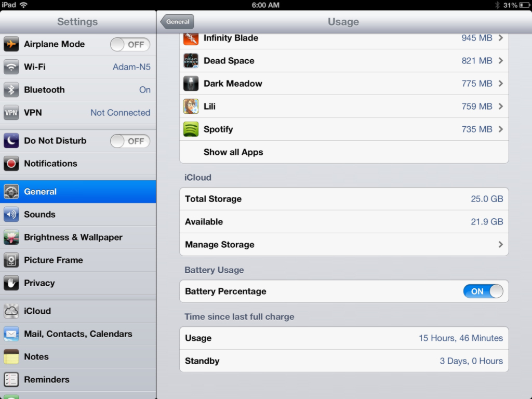Tap the 759 MB size value
532x399 pixels.
(477, 106)
